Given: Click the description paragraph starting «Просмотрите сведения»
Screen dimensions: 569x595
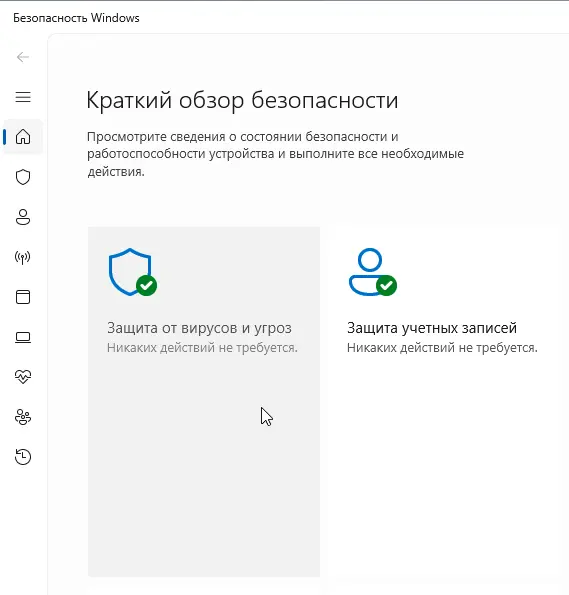Looking at the screenshot, I should coord(275,154).
